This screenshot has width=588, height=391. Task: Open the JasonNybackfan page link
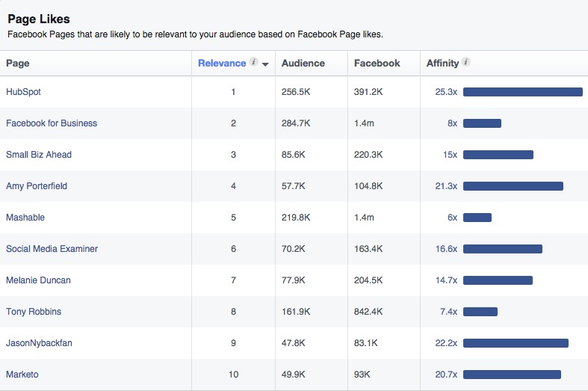(x=39, y=343)
